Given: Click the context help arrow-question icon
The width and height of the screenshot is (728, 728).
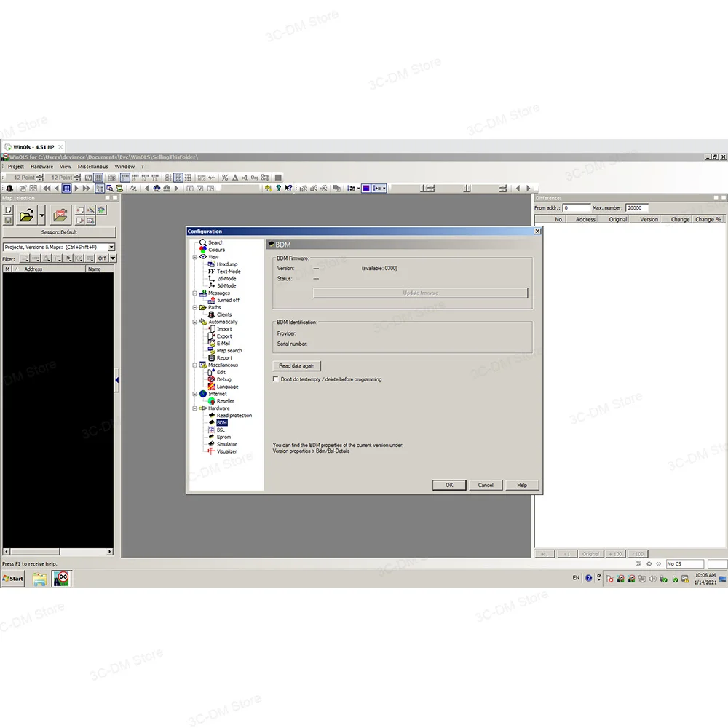Looking at the screenshot, I should click(x=289, y=189).
